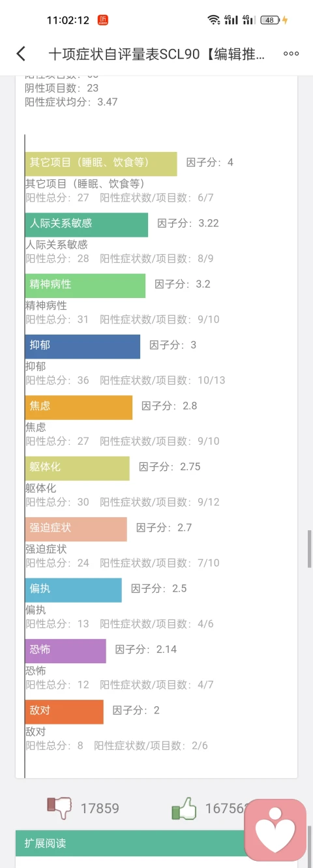Tap the purple 恐怖 bar
The height and width of the screenshot is (868, 313).
(x=66, y=651)
